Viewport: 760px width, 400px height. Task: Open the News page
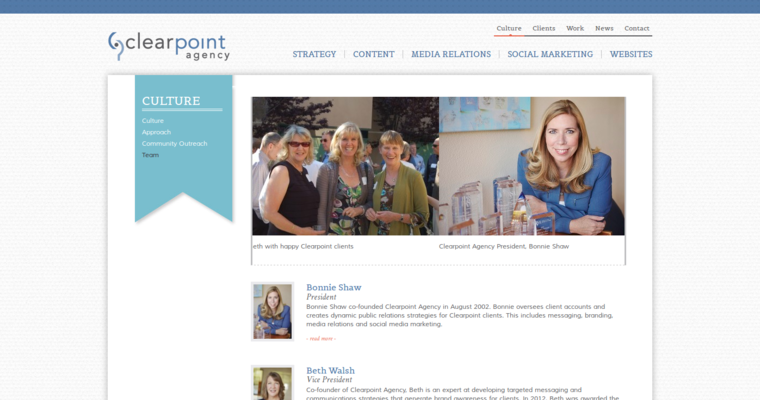point(604,28)
